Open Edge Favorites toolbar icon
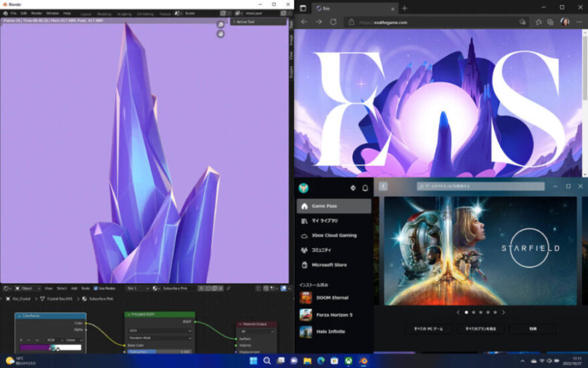Viewport: 588px width, 368px height. point(539,22)
